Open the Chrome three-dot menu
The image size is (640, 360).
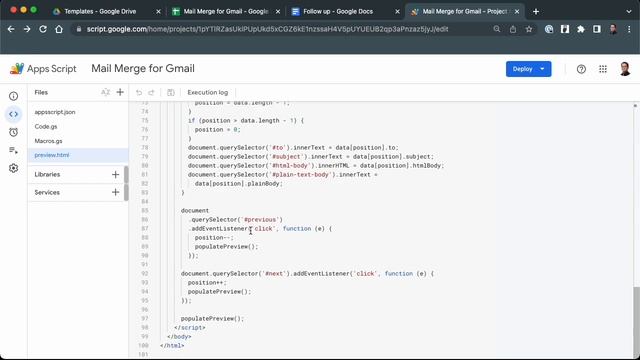(x=629, y=29)
